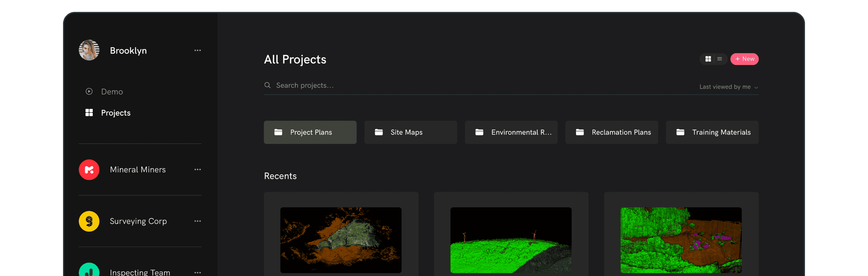Click the folder icon on Project Plans
The height and width of the screenshot is (276, 868).
278,132
